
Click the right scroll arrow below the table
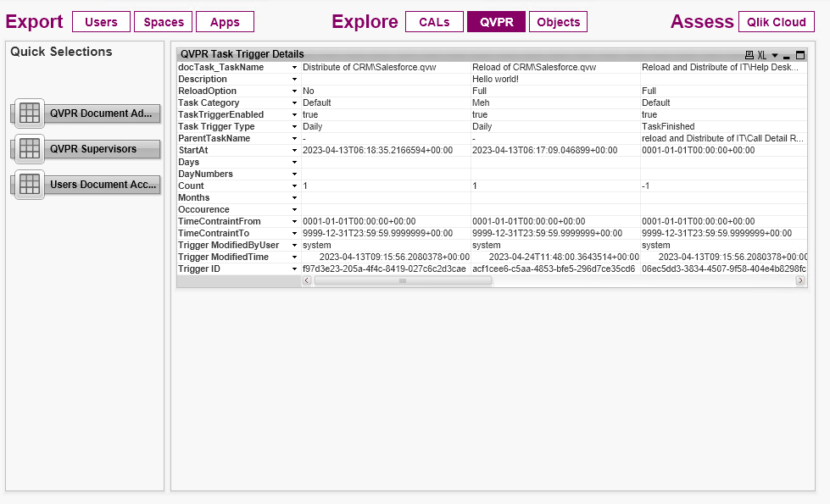pyautogui.click(x=799, y=280)
